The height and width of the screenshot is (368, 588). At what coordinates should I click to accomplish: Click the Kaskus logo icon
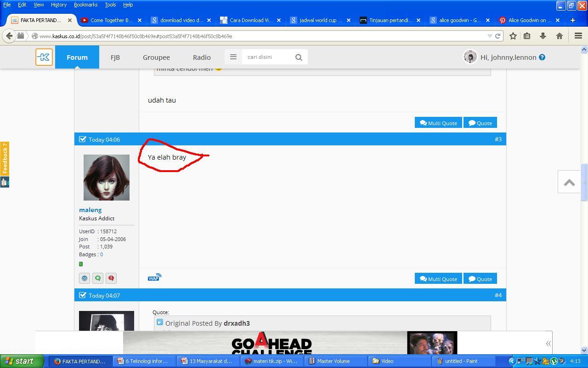44,57
